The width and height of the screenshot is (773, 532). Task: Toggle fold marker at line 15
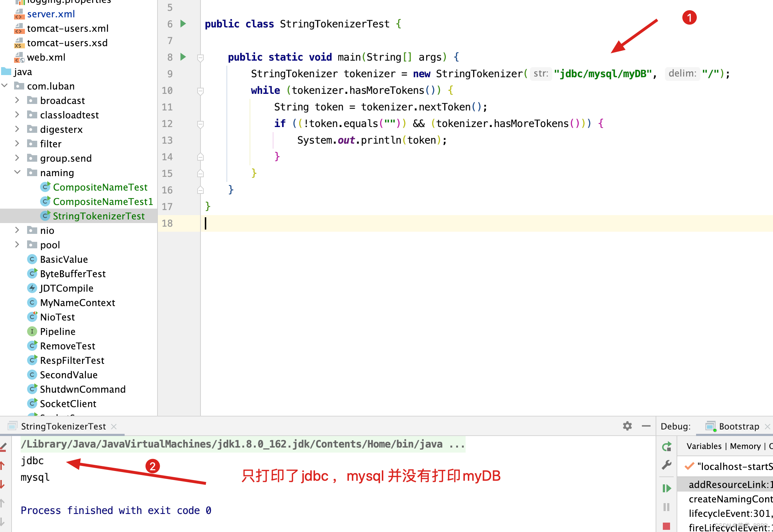pos(200,174)
